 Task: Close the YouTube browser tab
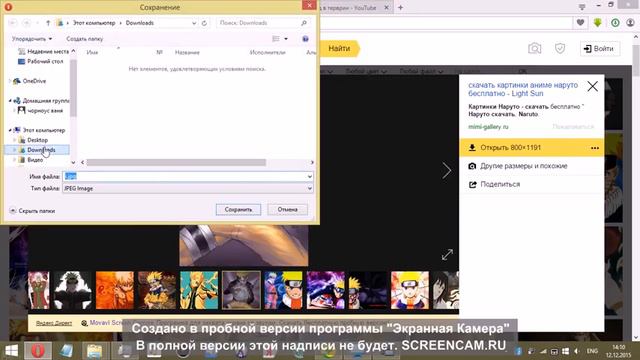(x=387, y=7)
